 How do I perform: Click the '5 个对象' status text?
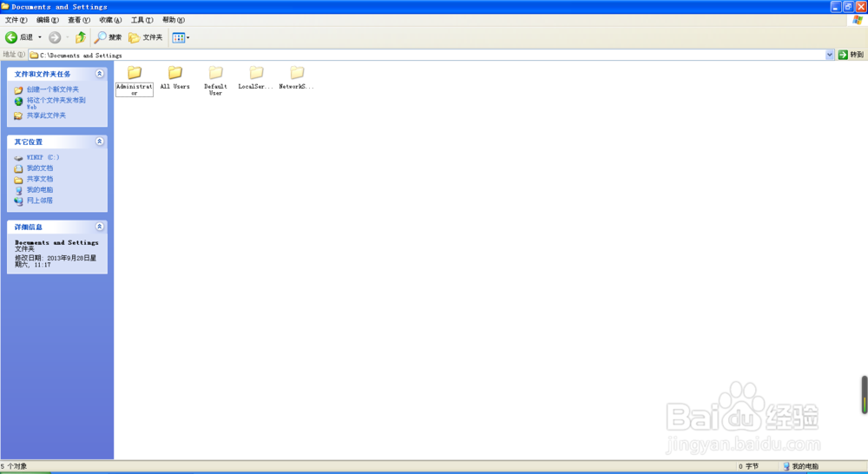click(14, 466)
